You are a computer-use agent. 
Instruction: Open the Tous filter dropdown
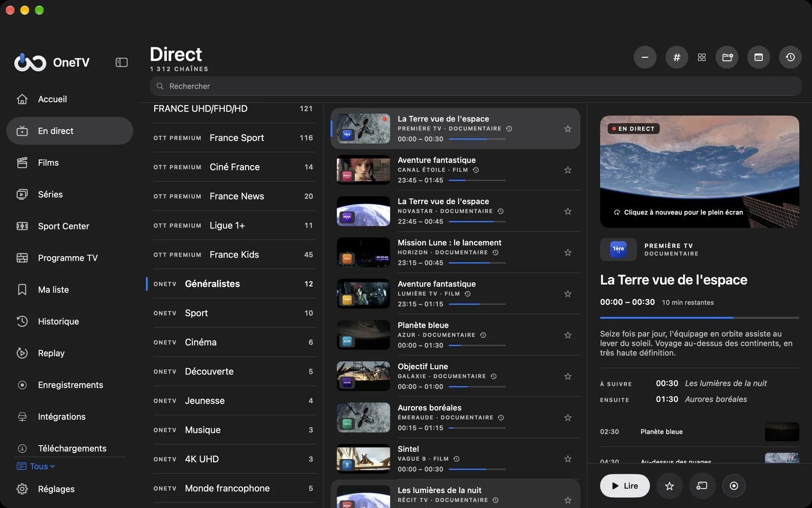36,466
